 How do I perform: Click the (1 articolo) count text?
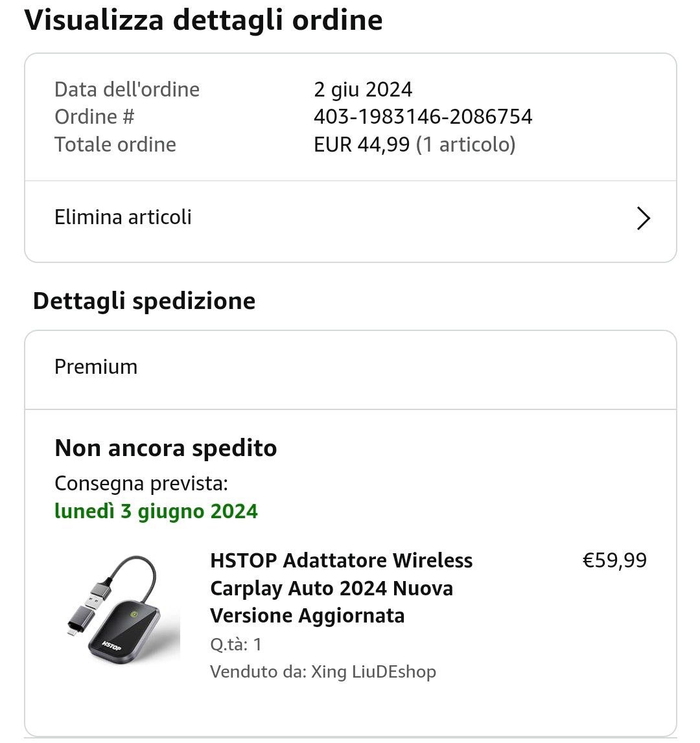(465, 144)
